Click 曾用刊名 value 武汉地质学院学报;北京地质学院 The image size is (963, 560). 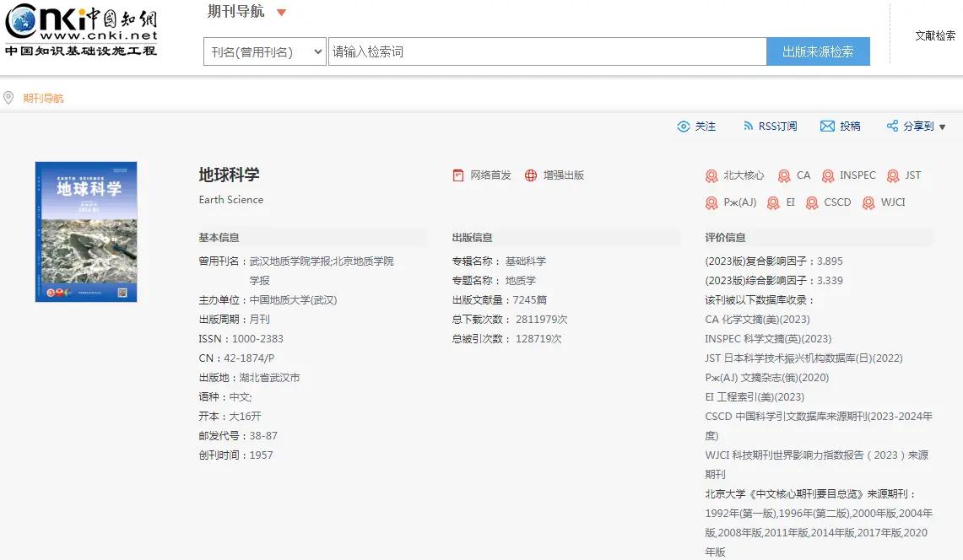322,261
